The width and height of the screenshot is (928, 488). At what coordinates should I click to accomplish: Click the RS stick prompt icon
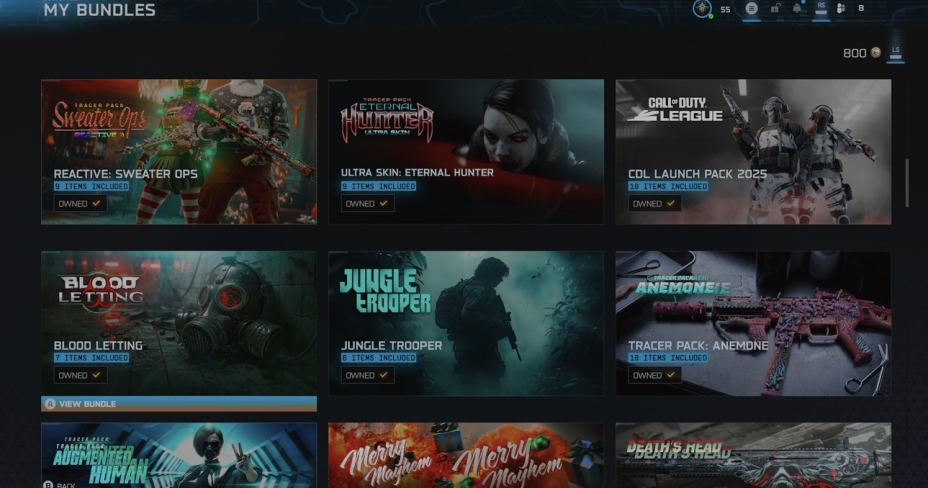click(x=821, y=8)
